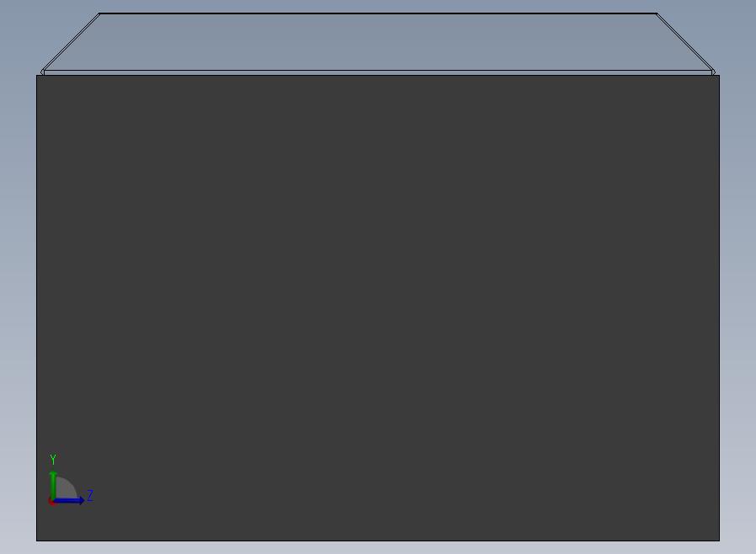Viewport: 756px width, 554px height.
Task: Click the green Y axis arrow
Action: coord(53,486)
